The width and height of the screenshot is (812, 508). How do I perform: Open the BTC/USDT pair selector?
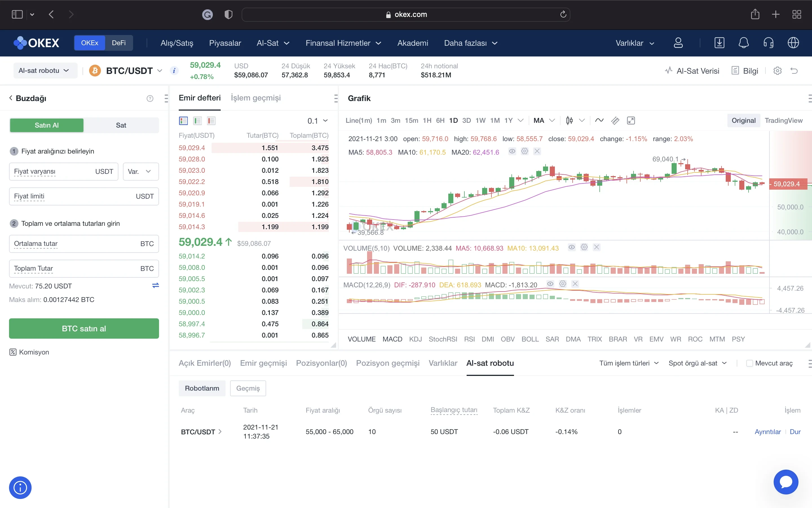134,71
